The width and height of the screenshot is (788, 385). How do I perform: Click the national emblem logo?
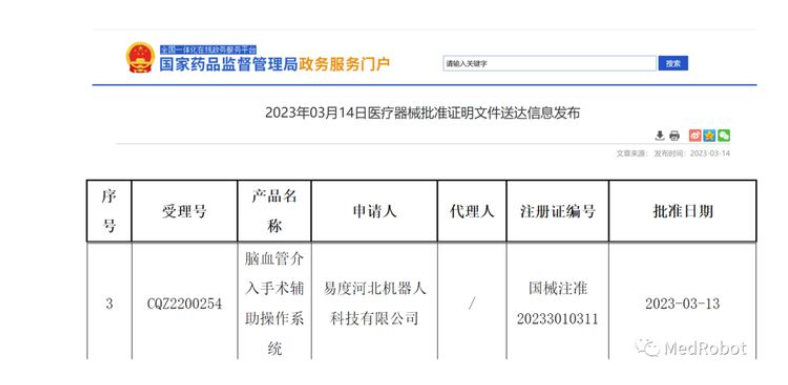(x=140, y=58)
